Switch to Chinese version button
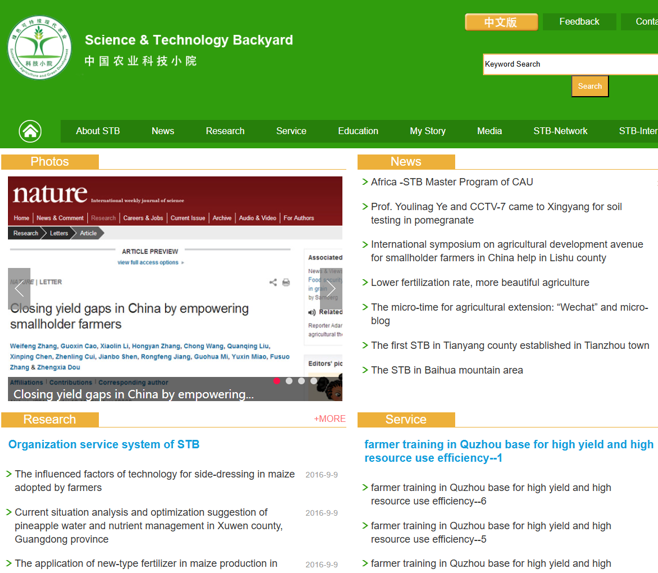This screenshot has width=658, height=573. pyautogui.click(x=501, y=22)
